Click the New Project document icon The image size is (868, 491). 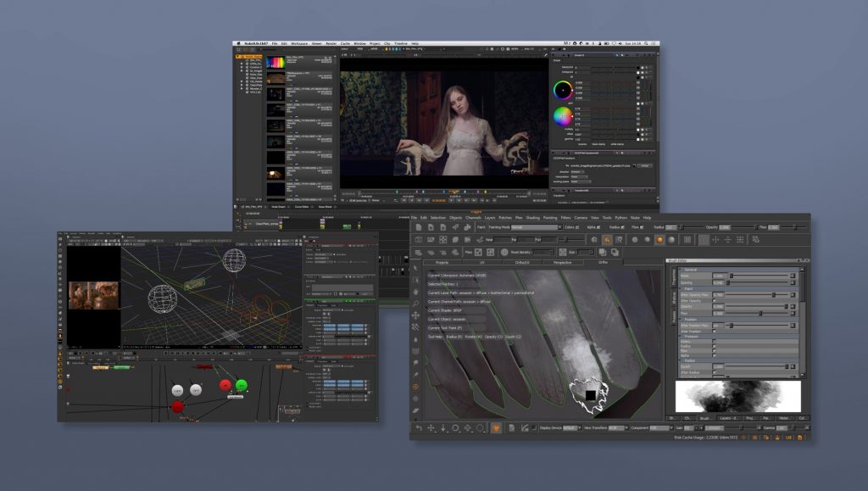[x=420, y=227]
